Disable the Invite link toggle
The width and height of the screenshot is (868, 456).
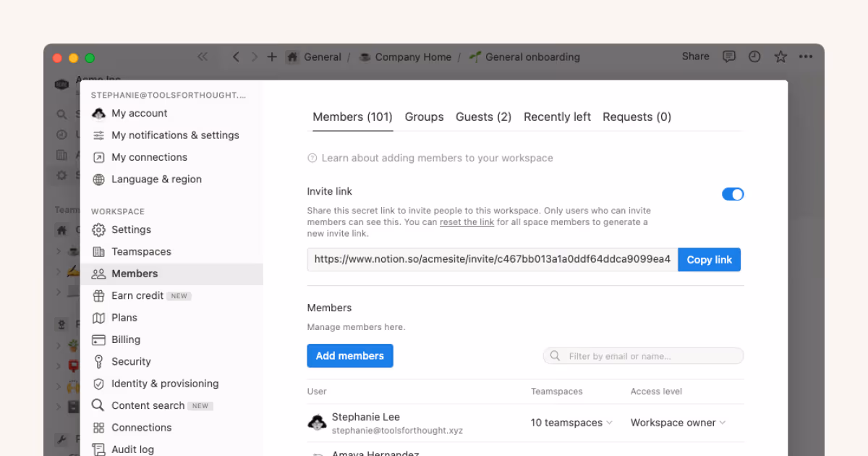pos(733,194)
